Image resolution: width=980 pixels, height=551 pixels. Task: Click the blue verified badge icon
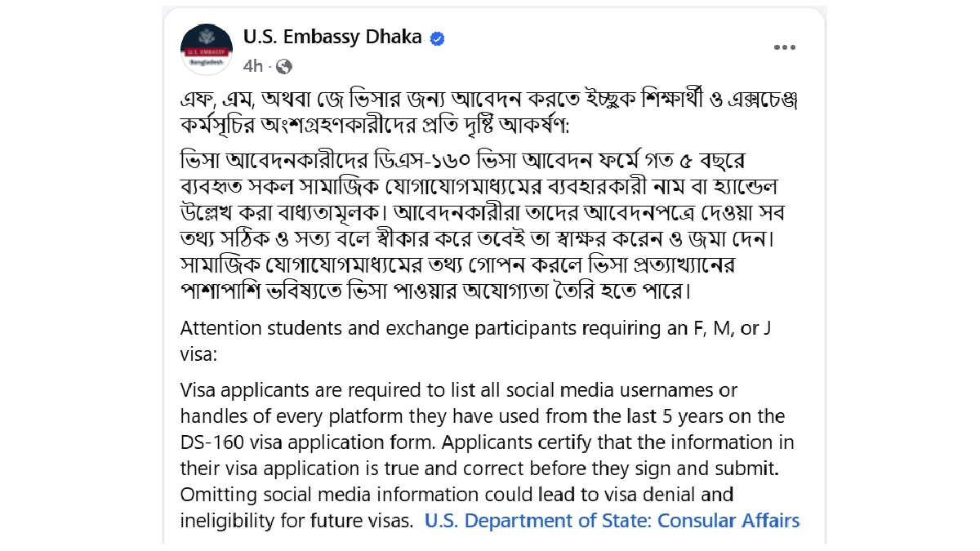coord(438,38)
